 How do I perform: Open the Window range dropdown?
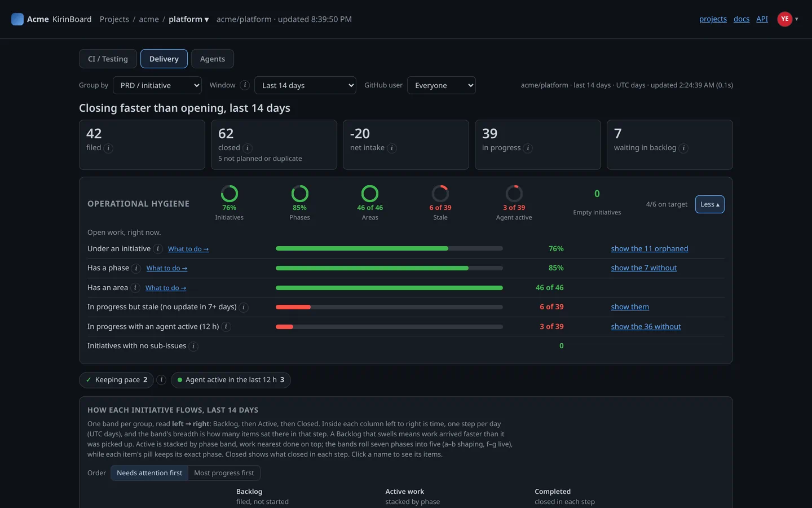[x=305, y=85]
